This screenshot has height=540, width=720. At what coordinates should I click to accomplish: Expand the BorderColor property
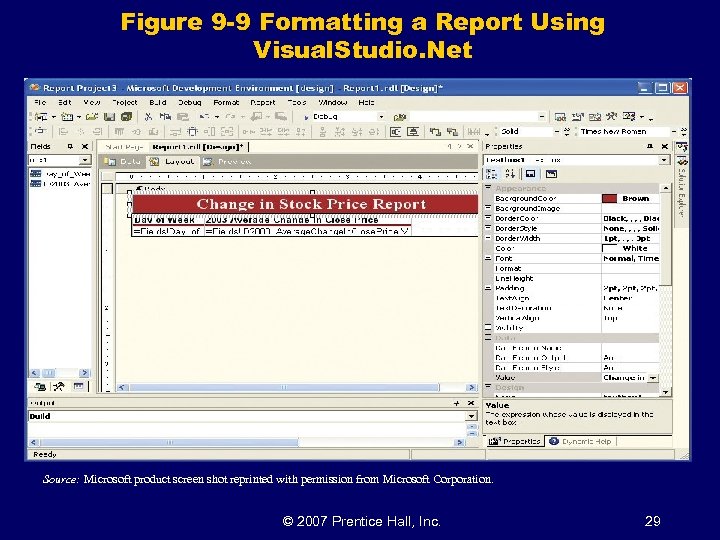(x=488, y=218)
